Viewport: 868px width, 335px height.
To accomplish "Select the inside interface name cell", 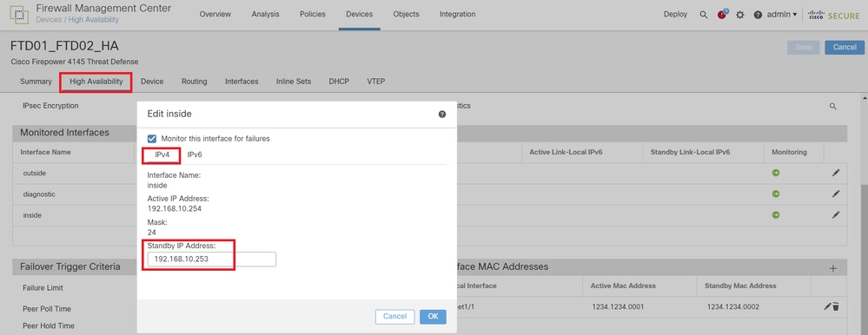I will click(x=32, y=215).
